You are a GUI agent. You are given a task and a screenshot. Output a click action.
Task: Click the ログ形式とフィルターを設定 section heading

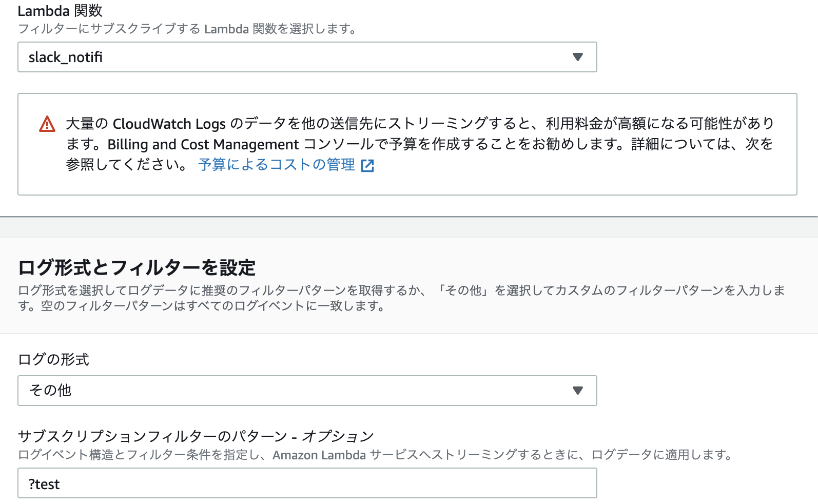pos(139,267)
